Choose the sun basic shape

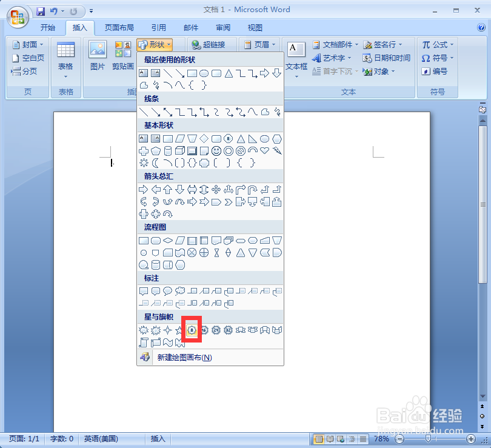(x=144, y=163)
